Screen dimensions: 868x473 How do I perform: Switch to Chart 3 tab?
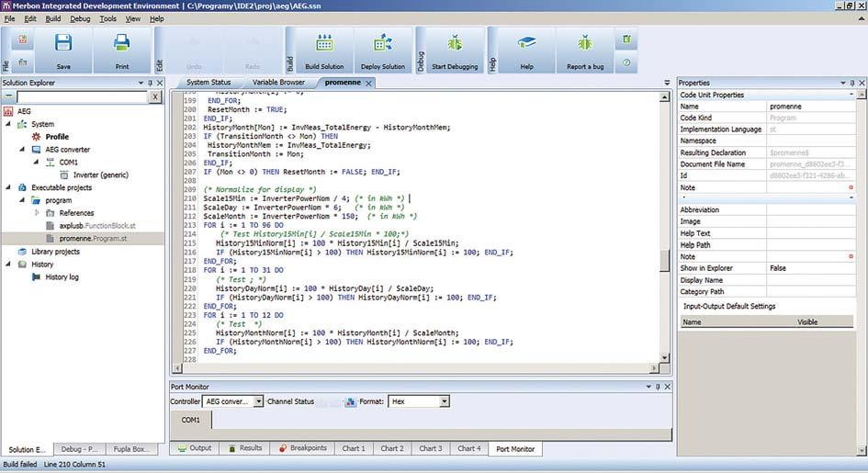[430, 448]
